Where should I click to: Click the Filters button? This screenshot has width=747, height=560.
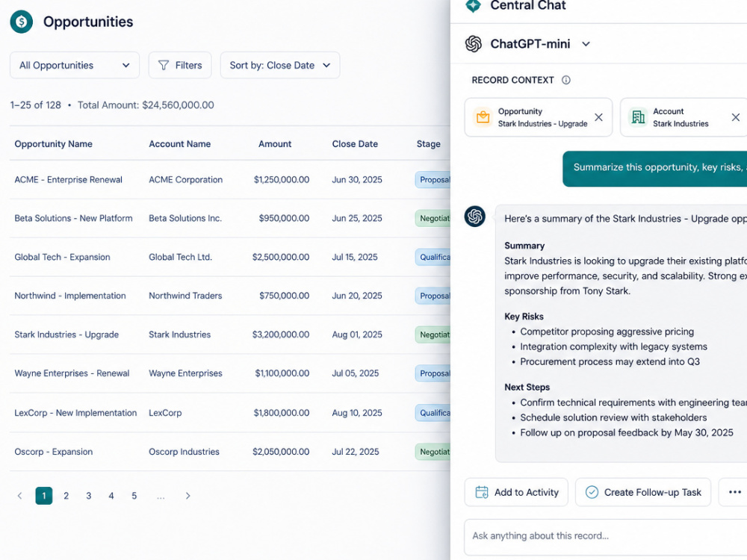[x=180, y=65]
